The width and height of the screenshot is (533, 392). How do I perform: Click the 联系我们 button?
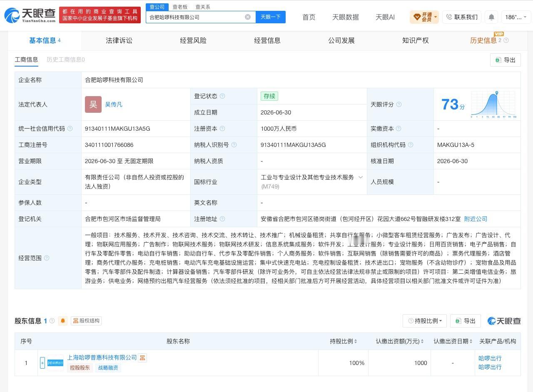point(462,17)
